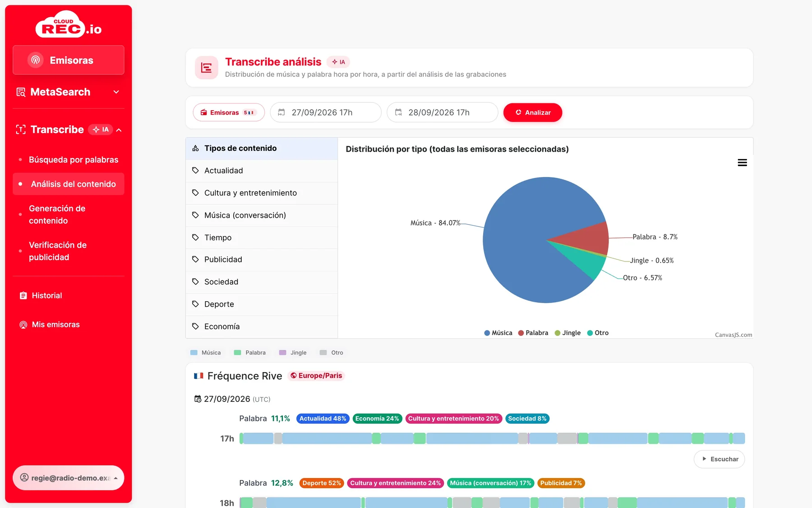Select Música (conversación) content type
The height and width of the screenshot is (508, 812).
(x=262, y=215)
